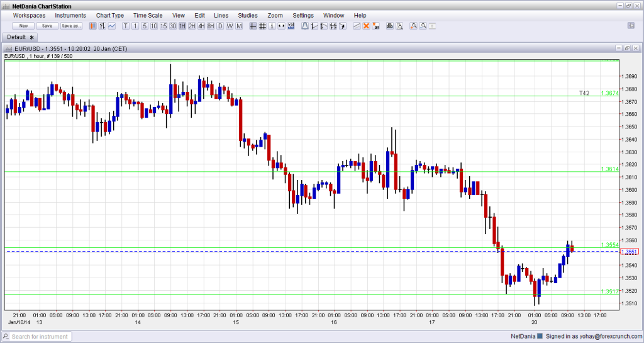Select the 1 minute time scale
The width and height of the screenshot is (644, 343).
tap(135, 26)
